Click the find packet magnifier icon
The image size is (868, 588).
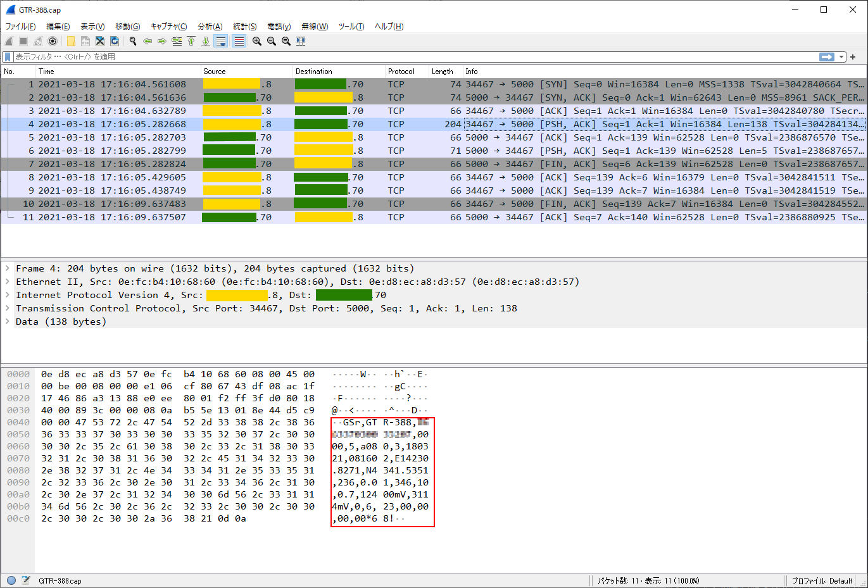click(x=133, y=41)
